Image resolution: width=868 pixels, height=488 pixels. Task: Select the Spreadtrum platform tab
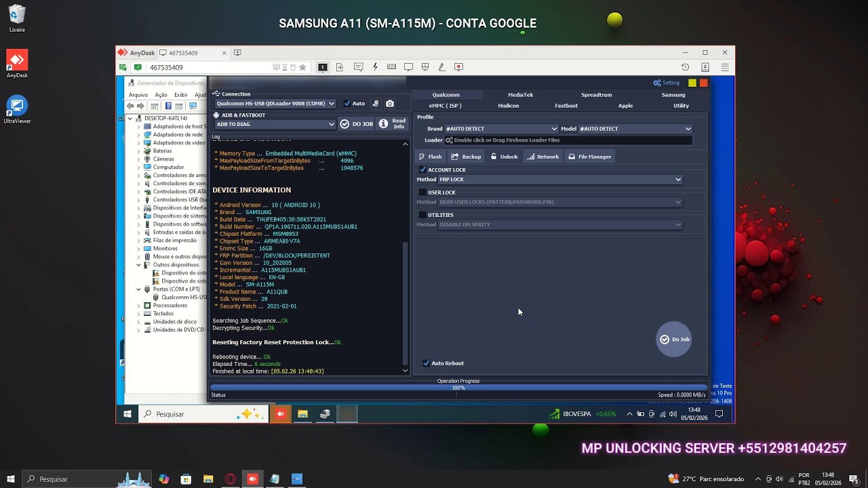tap(597, 95)
